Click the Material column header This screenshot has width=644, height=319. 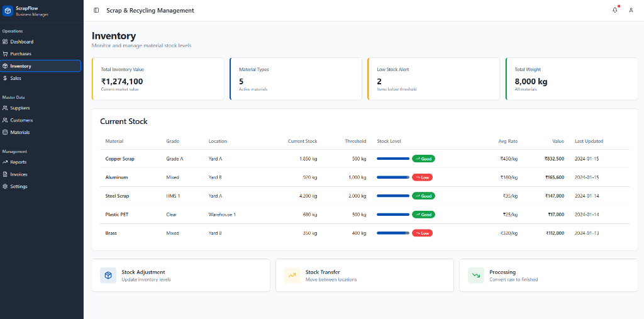click(x=114, y=141)
